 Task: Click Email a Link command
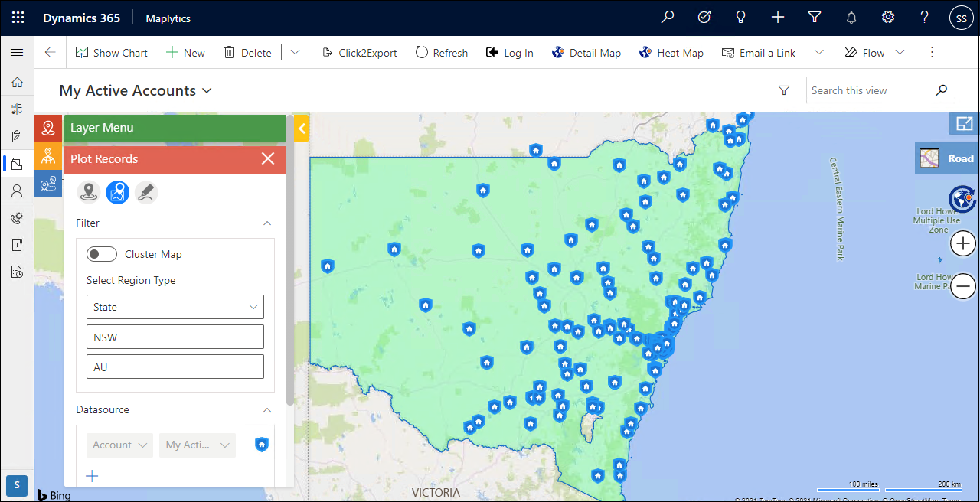(759, 53)
